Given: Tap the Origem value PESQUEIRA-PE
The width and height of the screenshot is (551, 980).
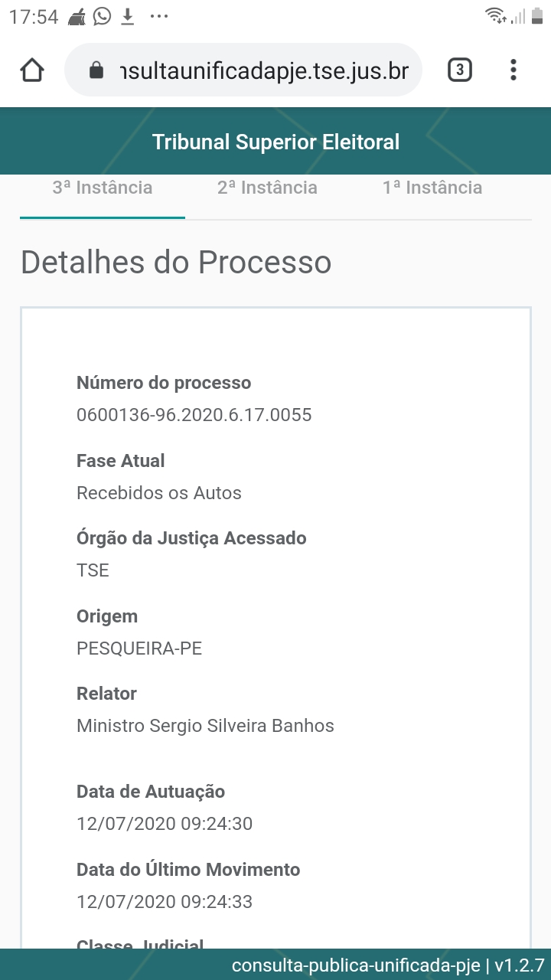Looking at the screenshot, I should pos(139,648).
